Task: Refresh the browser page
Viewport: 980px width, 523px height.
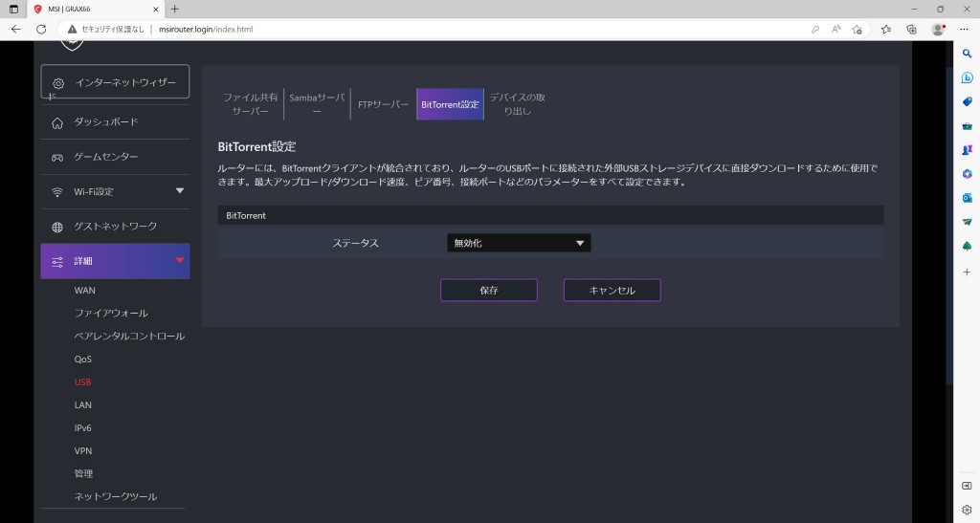Action: (41, 30)
